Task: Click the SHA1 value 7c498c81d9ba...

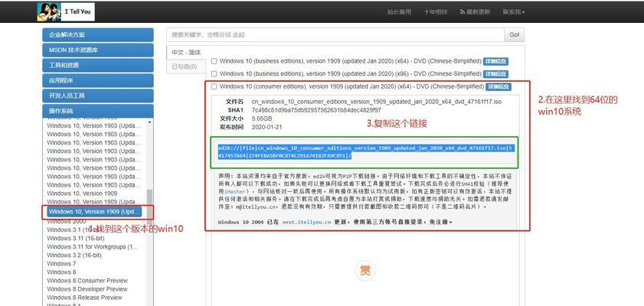Action: click(316, 110)
